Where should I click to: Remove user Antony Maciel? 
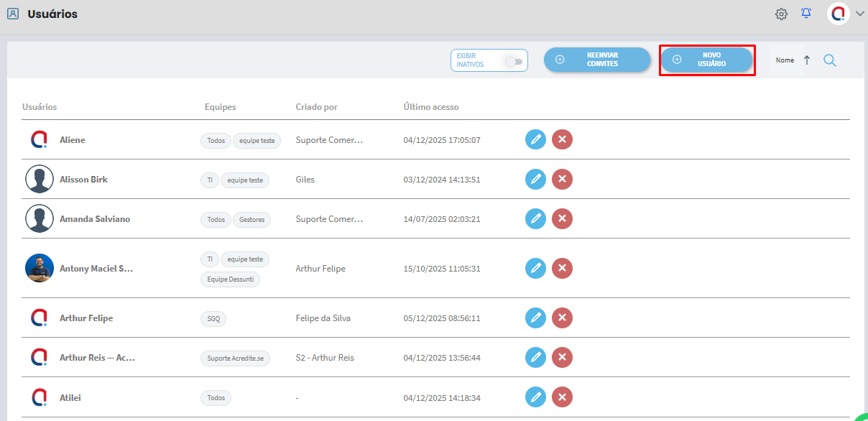point(562,268)
